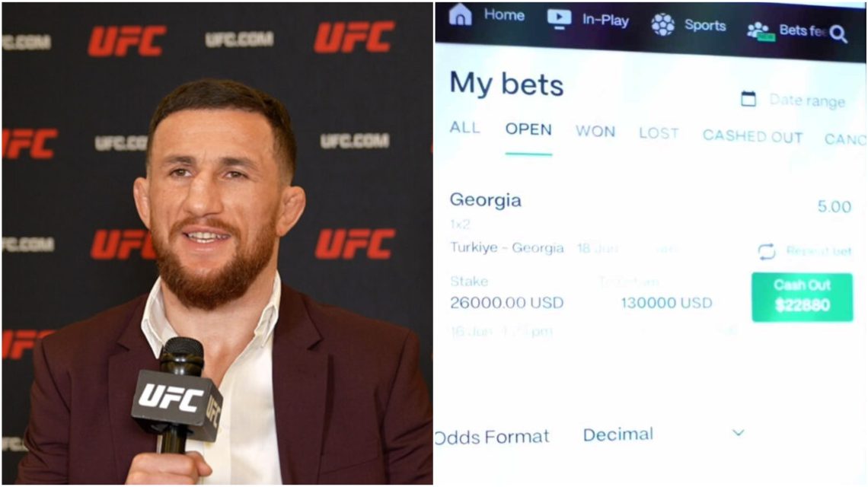This screenshot has height=487, width=868.
Task: Open the LOST bets tab
Action: pyautogui.click(x=659, y=133)
